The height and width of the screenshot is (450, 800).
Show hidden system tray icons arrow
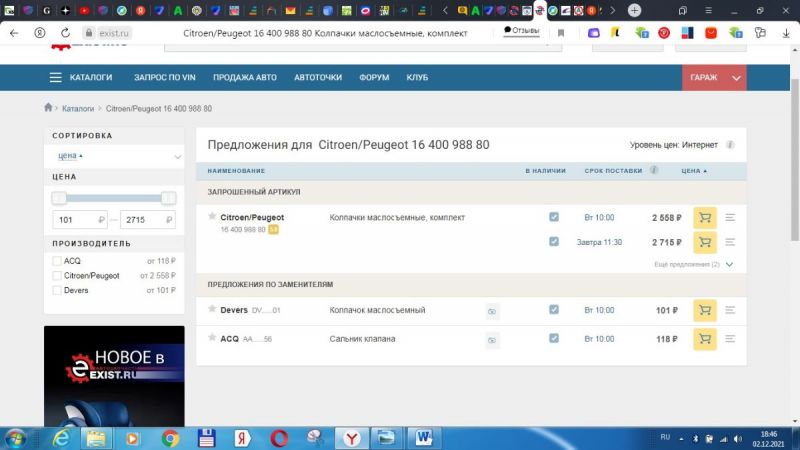pos(681,438)
